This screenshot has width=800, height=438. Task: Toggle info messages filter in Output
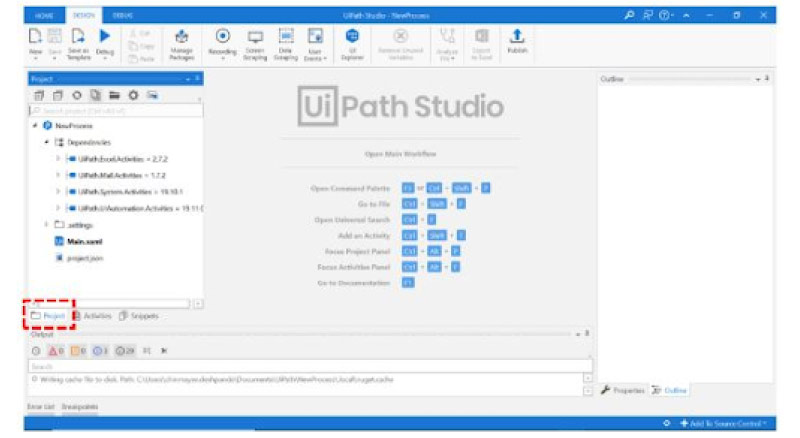[x=100, y=351]
